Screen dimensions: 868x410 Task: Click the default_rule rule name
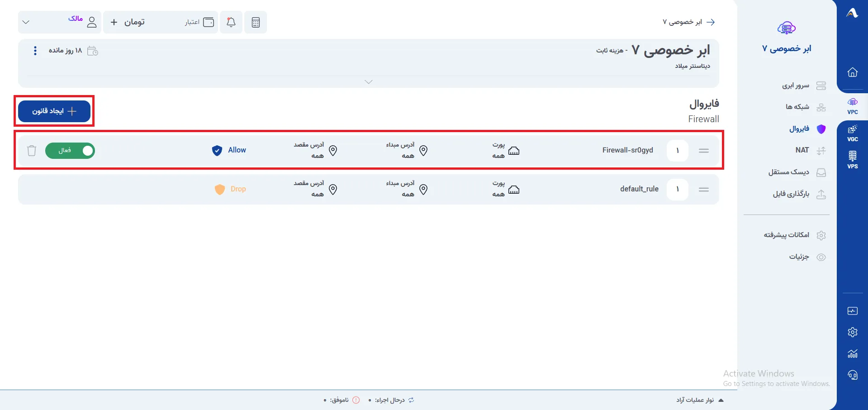(x=639, y=189)
